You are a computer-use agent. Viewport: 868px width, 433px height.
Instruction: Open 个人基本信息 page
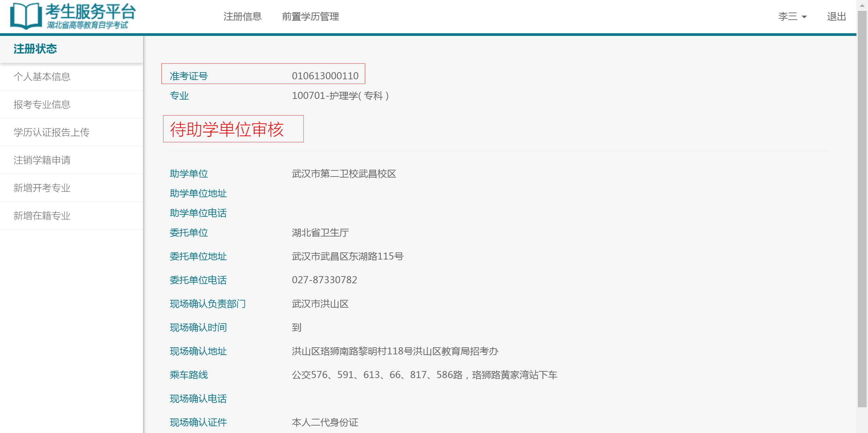coord(42,77)
